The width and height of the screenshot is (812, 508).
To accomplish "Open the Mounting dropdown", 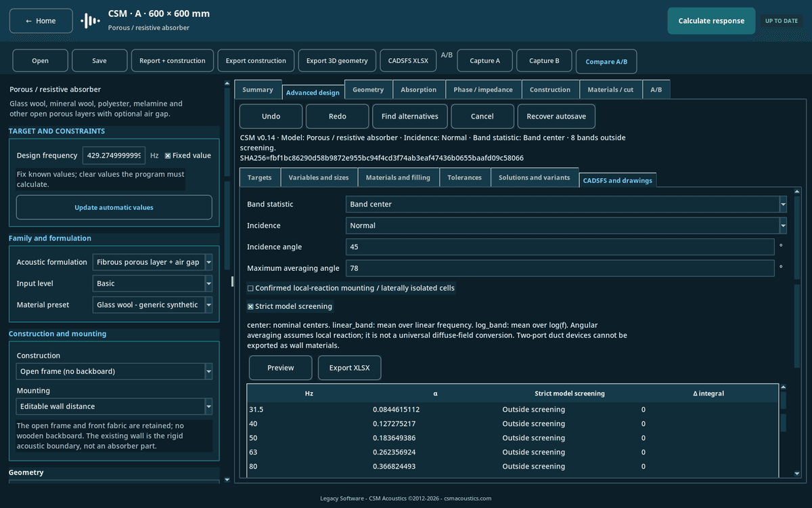I will coord(114,406).
